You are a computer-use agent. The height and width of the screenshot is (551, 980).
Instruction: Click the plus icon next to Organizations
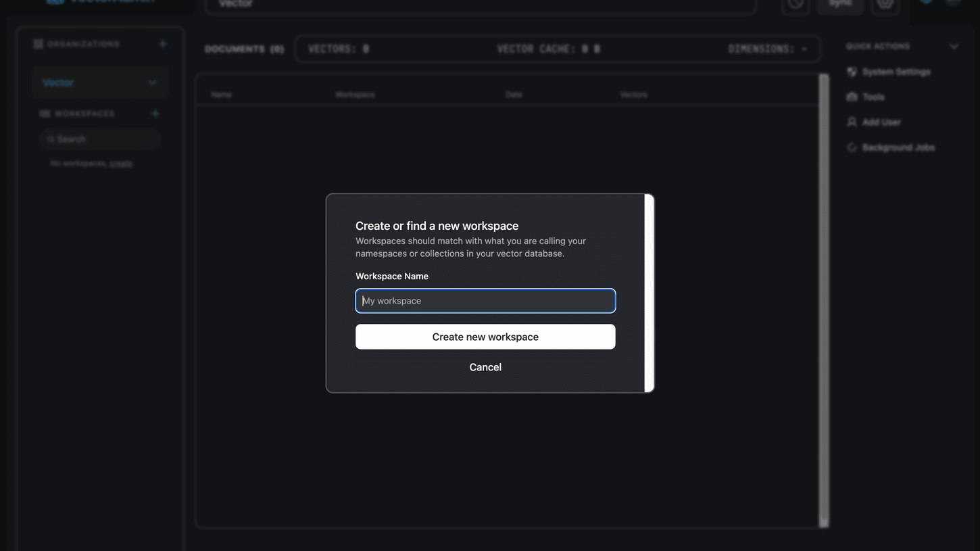163,44
